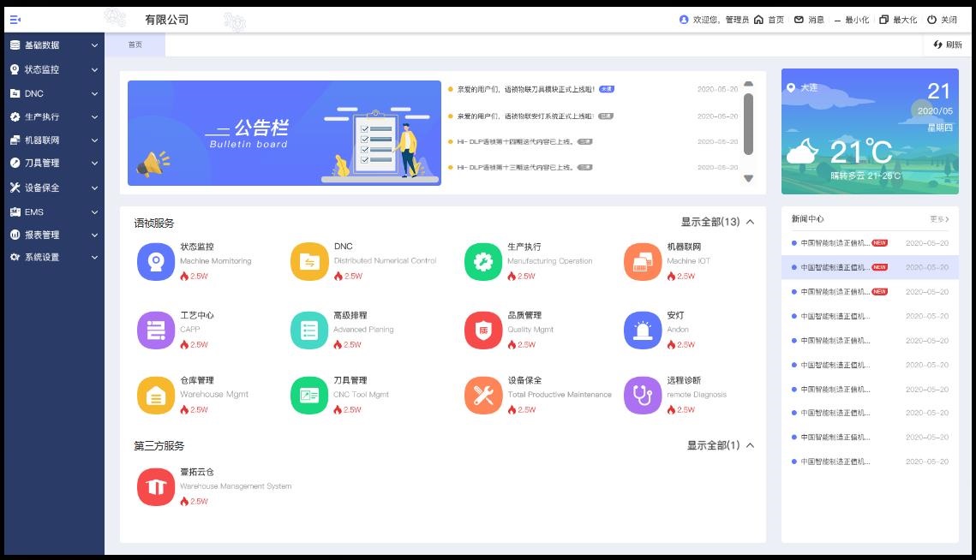Image resolution: width=976 pixels, height=560 pixels.
Task: Open the 品质管理 Quality Mgmt icon
Action: tap(483, 331)
